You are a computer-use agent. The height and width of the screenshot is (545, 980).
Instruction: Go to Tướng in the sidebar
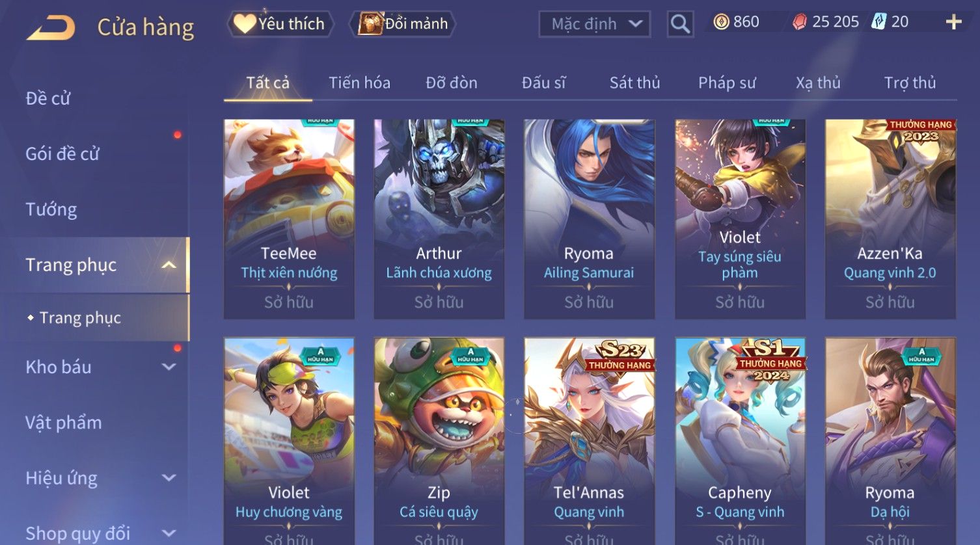pyautogui.click(x=51, y=209)
